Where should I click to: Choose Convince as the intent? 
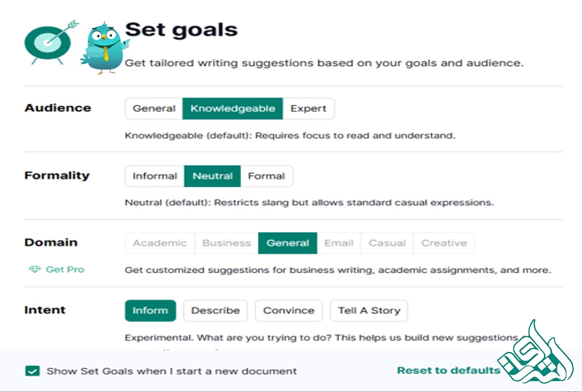tap(289, 310)
